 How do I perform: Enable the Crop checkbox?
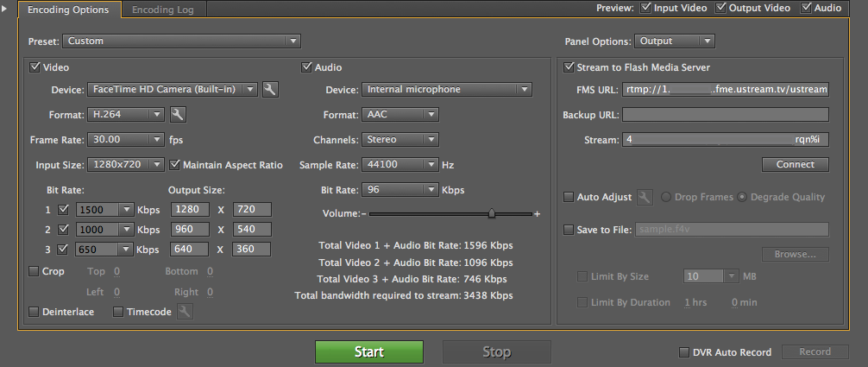34,271
